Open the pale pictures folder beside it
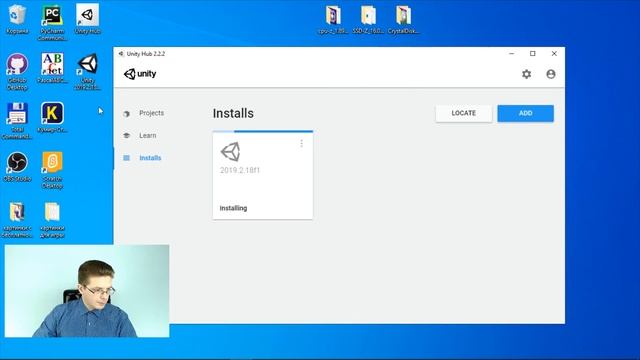This screenshot has width=640, height=360. click(x=52, y=220)
